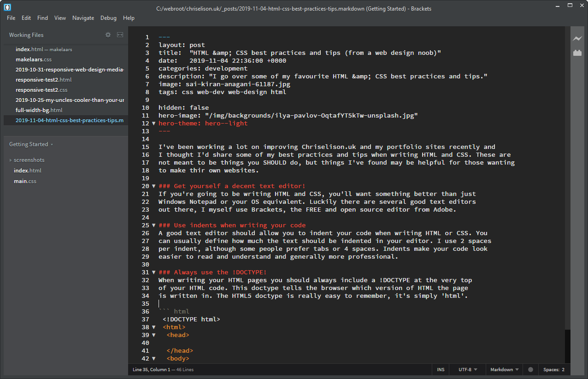Toggle horizontal split view icon

pos(120,35)
